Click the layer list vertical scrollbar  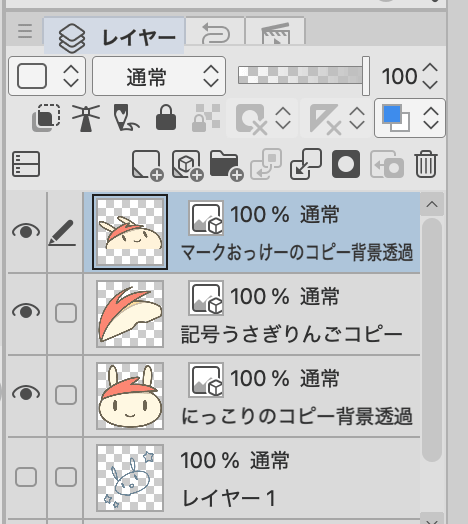click(x=432, y=340)
